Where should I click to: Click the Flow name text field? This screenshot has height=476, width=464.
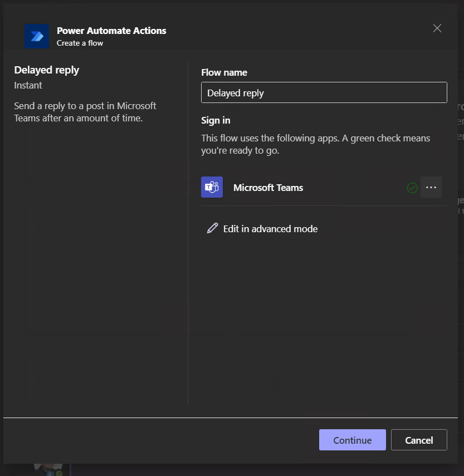[324, 93]
